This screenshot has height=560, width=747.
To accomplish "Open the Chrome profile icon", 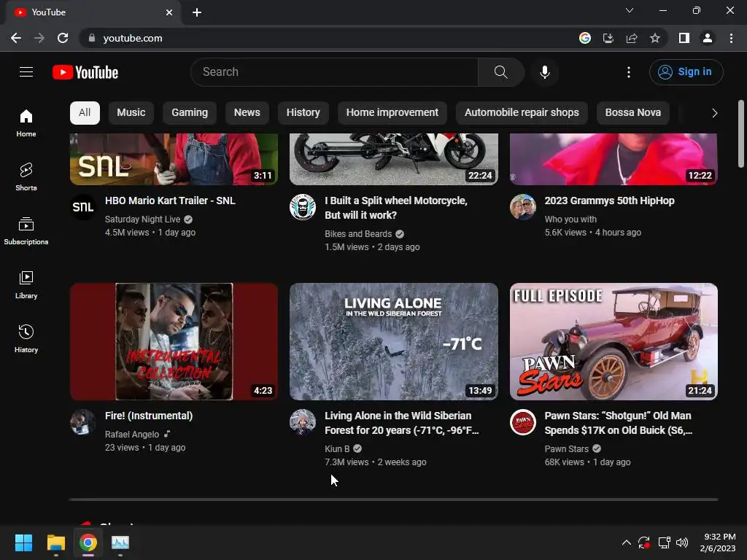I will [708, 38].
